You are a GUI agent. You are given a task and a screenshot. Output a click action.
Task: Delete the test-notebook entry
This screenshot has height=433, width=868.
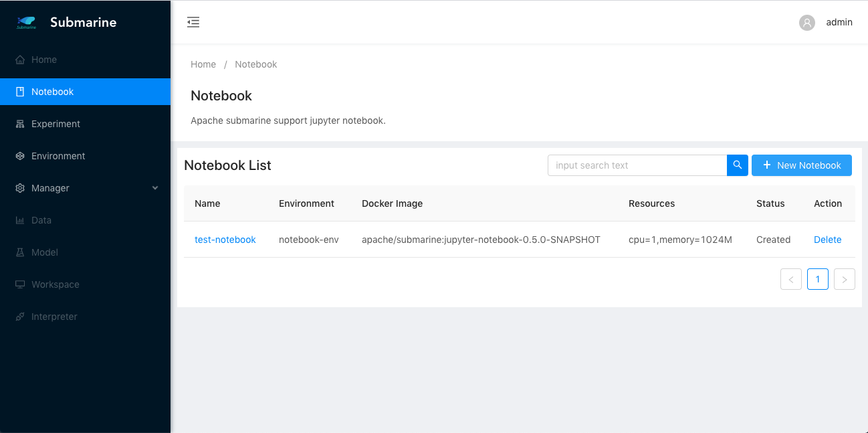pos(827,240)
